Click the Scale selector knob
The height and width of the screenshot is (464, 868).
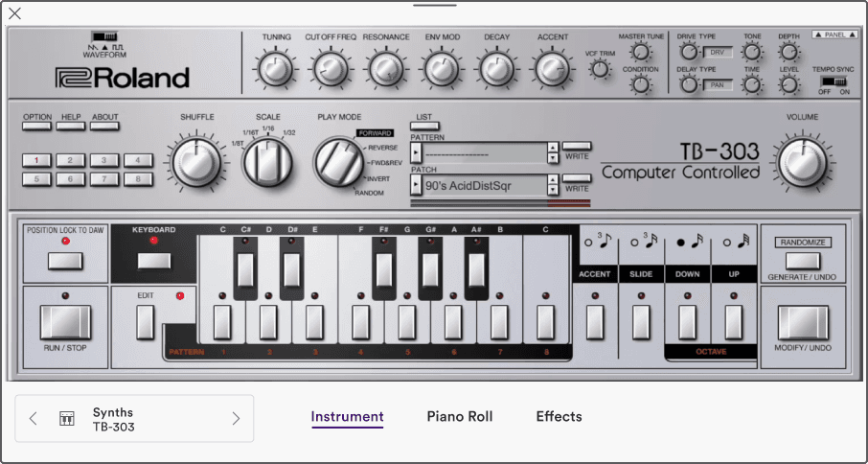tap(267, 163)
